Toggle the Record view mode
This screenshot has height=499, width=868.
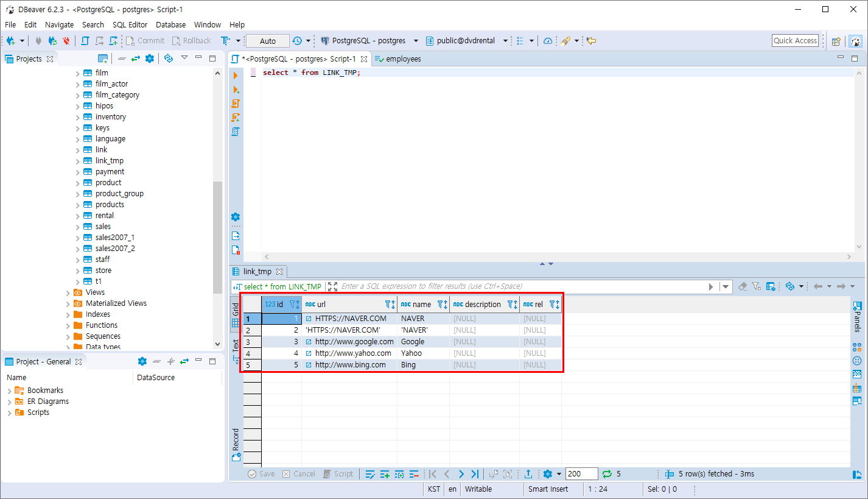[x=236, y=444]
